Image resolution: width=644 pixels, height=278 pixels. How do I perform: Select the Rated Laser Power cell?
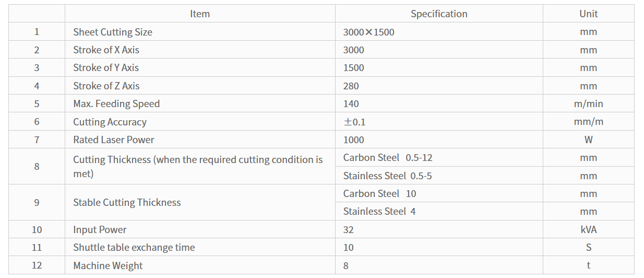200,140
